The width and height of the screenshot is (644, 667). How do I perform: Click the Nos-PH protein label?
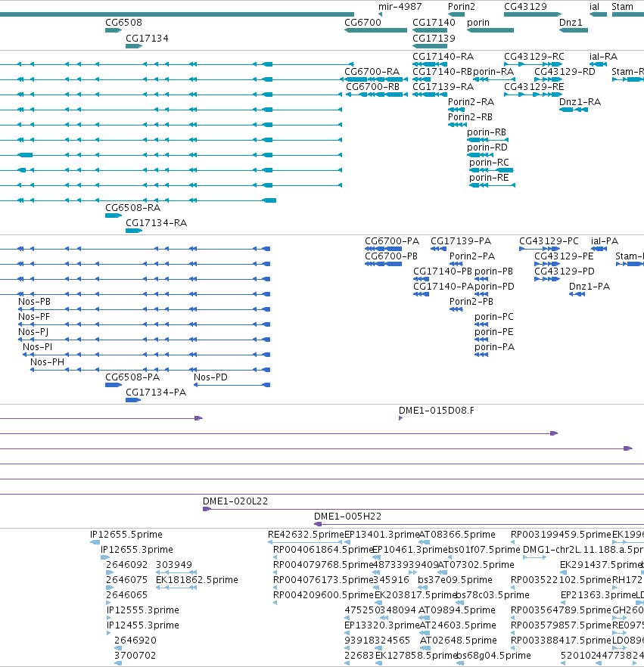tap(47, 362)
